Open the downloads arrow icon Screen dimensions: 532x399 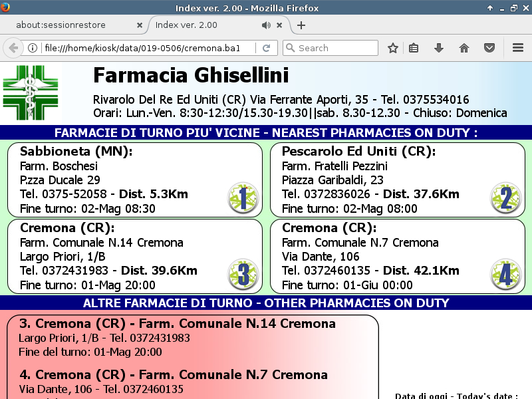pyautogui.click(x=439, y=48)
